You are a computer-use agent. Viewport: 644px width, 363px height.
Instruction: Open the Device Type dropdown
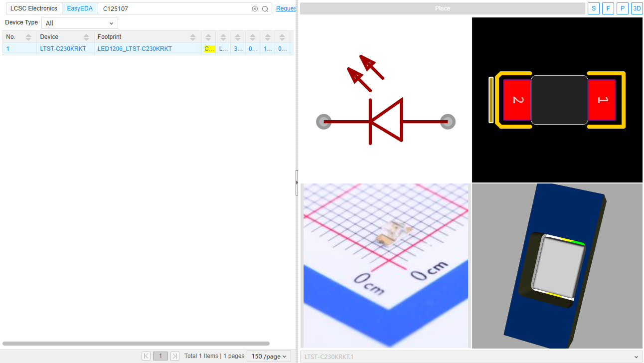pos(80,23)
